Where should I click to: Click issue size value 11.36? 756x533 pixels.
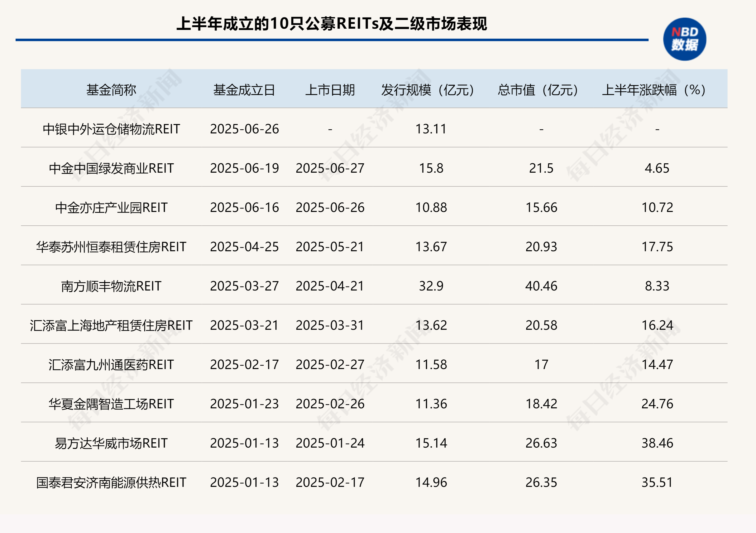tap(431, 404)
